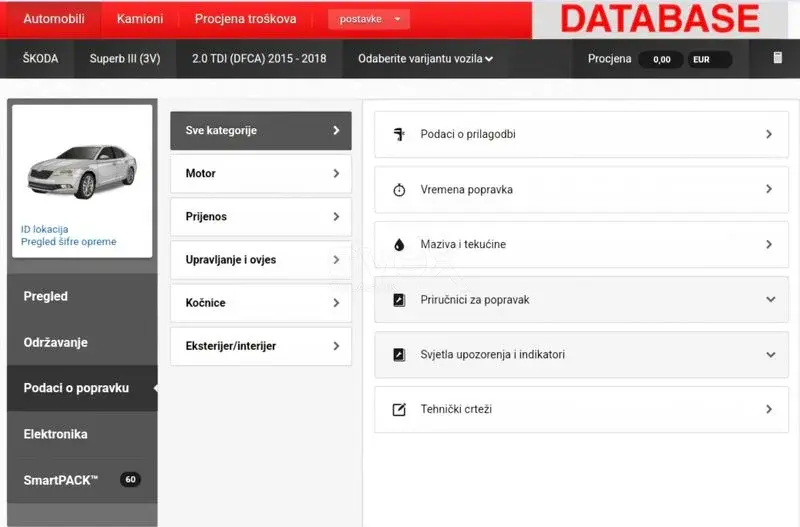Click the Maziva i tekućine droplet icon
Screen dimensions: 800x527
pos(399,244)
